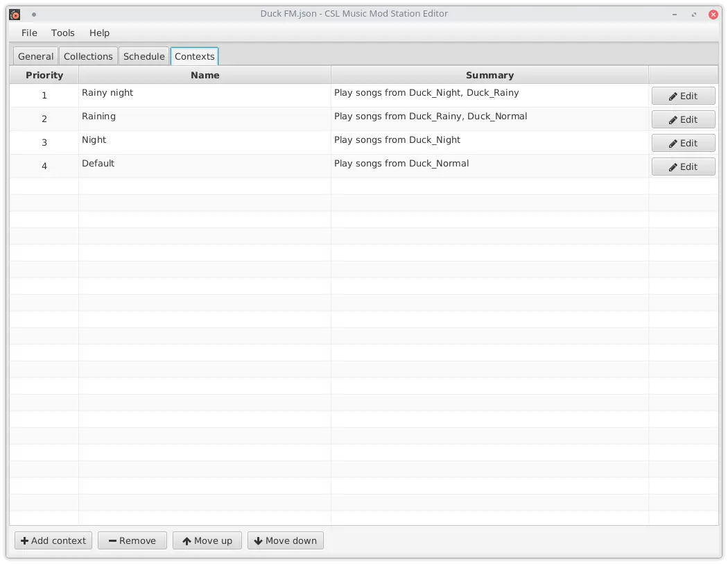Open the Tools menu
Viewport: 728px width, 564px height.
pos(62,33)
